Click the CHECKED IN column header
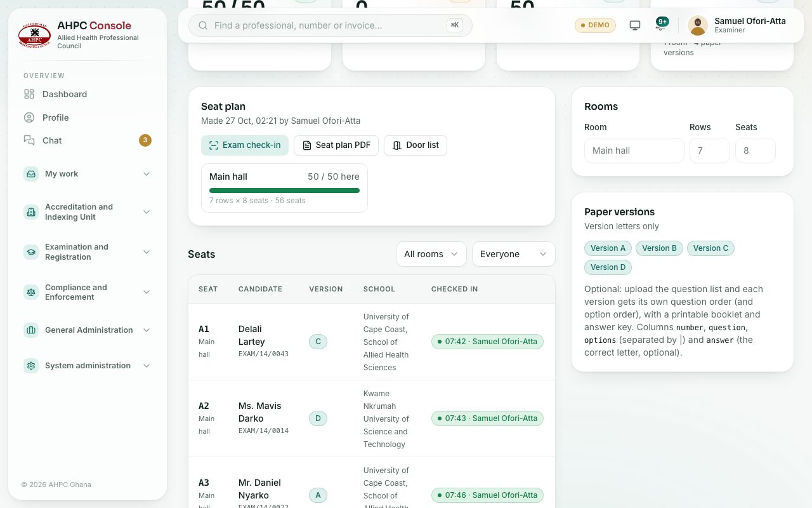Screen dimensions: 812x508 [x=454, y=289]
